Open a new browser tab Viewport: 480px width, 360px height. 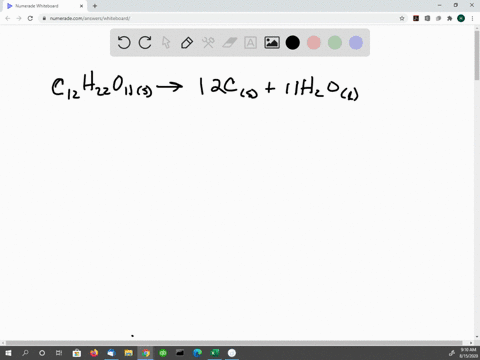pos(95,6)
